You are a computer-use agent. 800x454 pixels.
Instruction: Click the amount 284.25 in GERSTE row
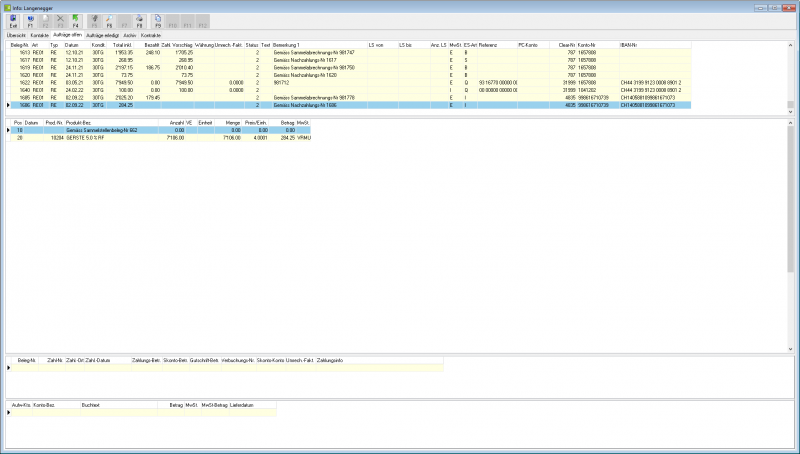[x=288, y=138]
